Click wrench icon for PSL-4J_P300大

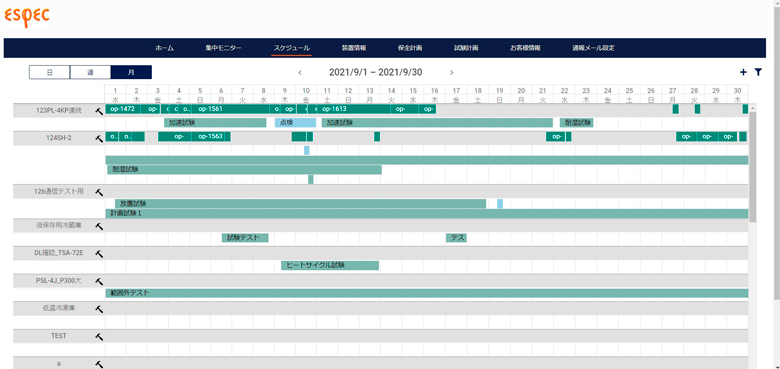point(99,281)
